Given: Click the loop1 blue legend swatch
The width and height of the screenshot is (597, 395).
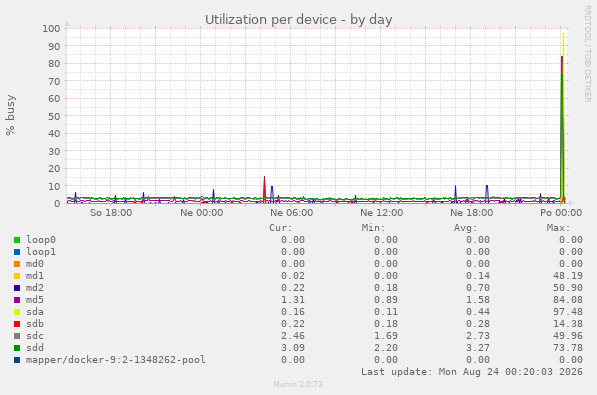Looking at the screenshot, I should tap(17, 252).
